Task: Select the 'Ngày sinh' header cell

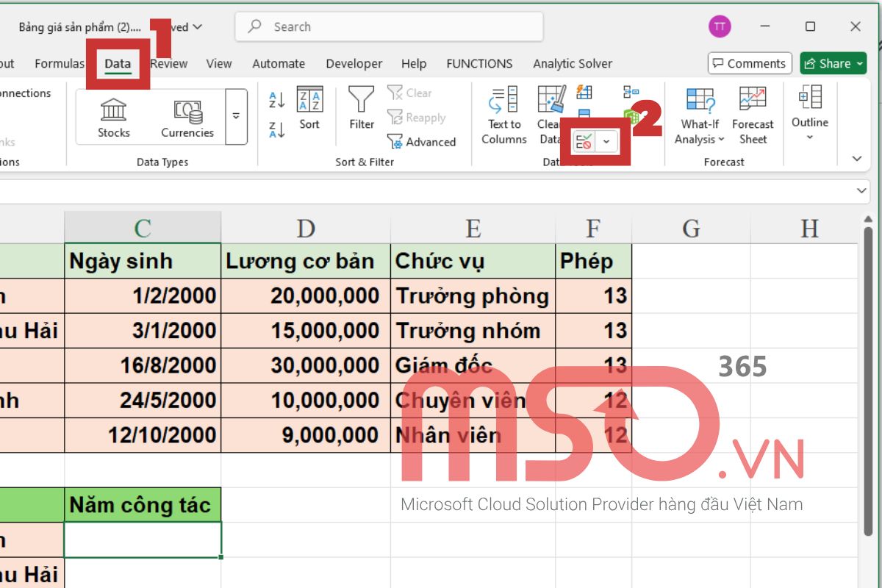Action: coord(143,261)
